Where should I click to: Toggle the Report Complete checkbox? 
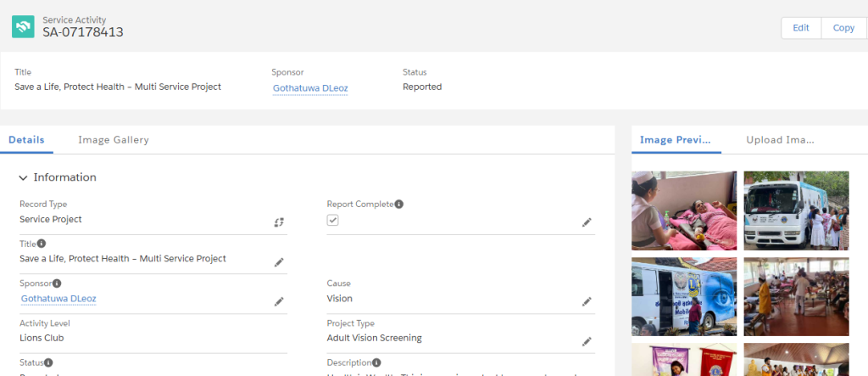(x=332, y=220)
